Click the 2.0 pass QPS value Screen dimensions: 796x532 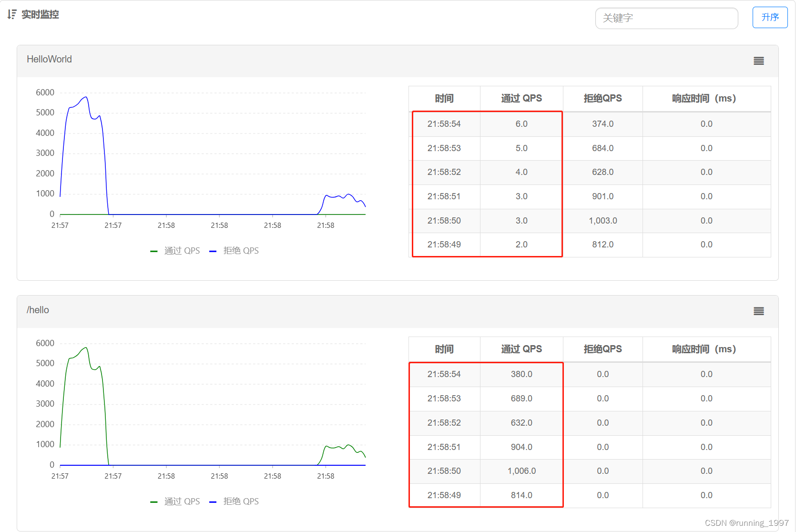(x=521, y=245)
